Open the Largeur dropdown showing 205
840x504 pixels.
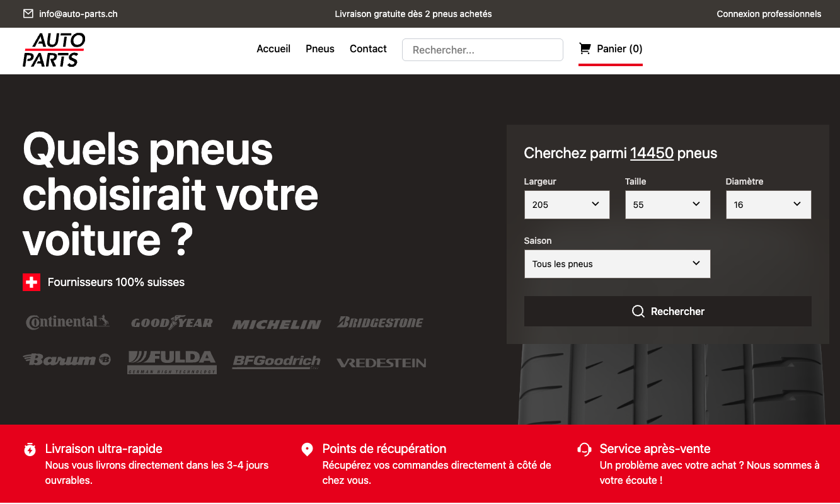pyautogui.click(x=567, y=205)
